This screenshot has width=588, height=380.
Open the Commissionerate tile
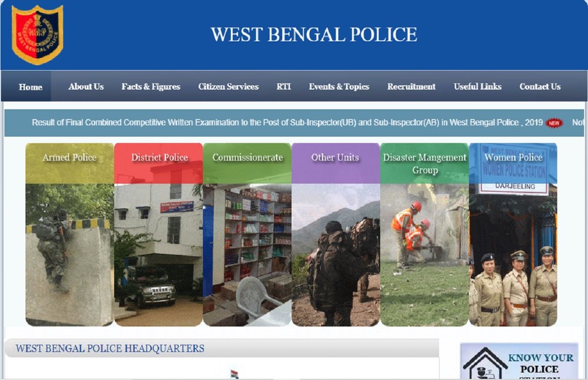247,234
